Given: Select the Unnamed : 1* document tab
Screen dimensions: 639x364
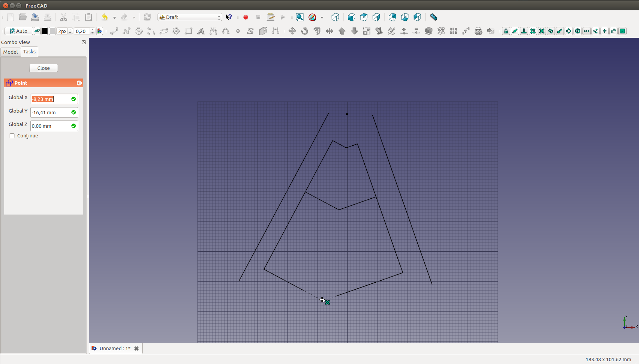Looking at the screenshot, I should point(114,349).
